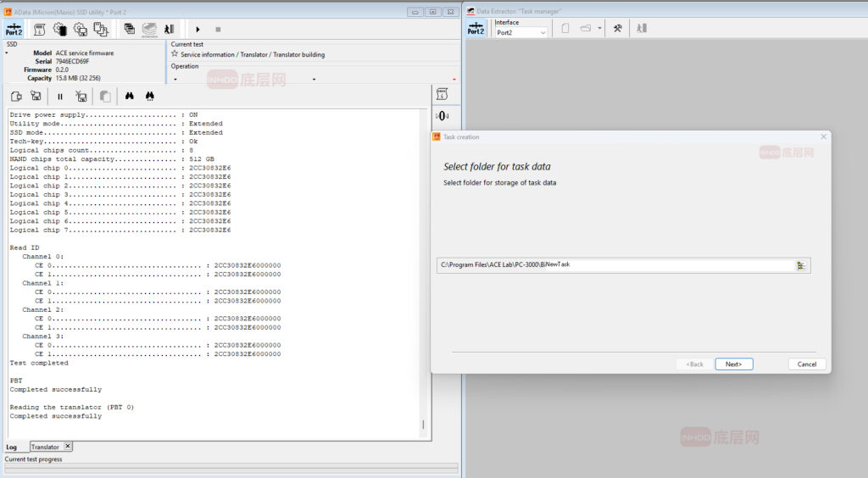Image resolution: width=868 pixels, height=478 pixels.
Task: Click the hammer tools icon in Data Extractor
Action: point(618,29)
